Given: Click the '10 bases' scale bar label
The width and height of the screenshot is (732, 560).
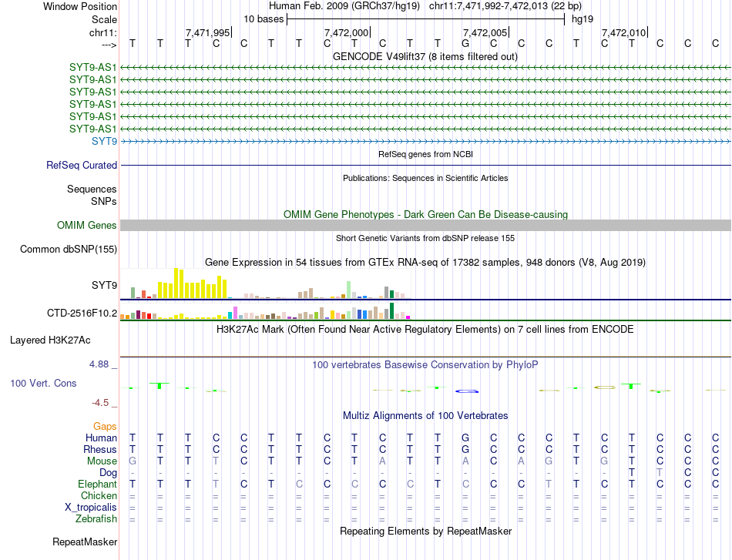Looking at the screenshot, I should point(264,19).
